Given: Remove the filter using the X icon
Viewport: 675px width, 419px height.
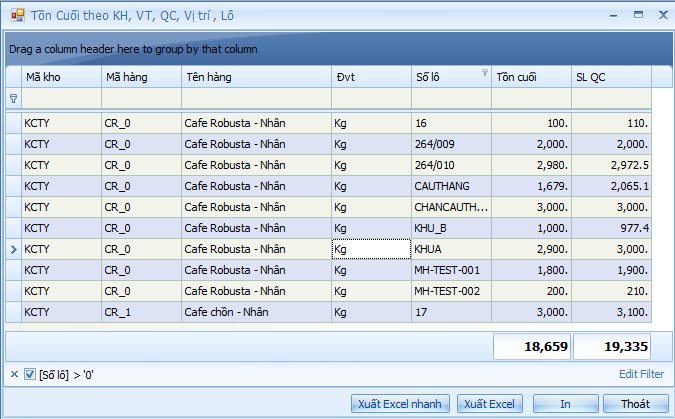Looking at the screenshot, I should (x=13, y=374).
